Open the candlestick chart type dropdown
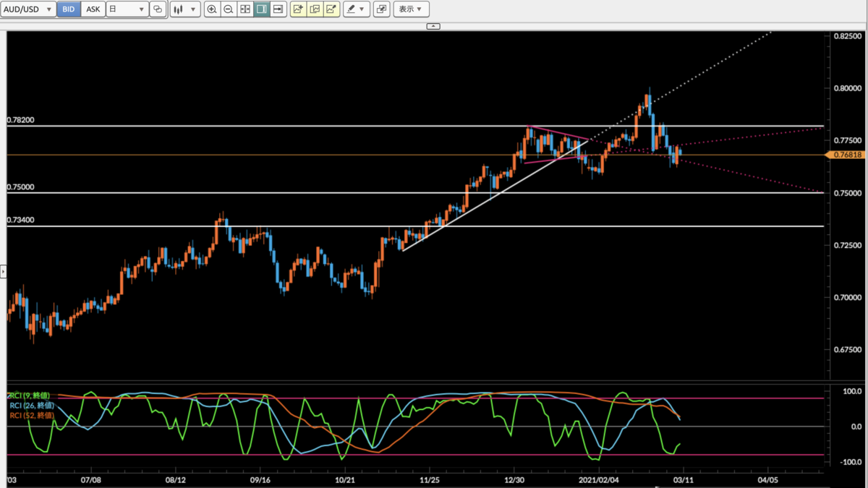The height and width of the screenshot is (488, 868). click(x=185, y=9)
